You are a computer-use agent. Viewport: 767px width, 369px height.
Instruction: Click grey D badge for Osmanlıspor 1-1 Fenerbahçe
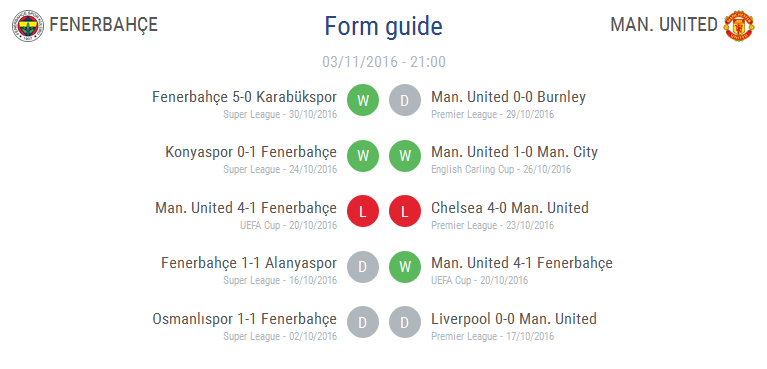[x=363, y=322]
